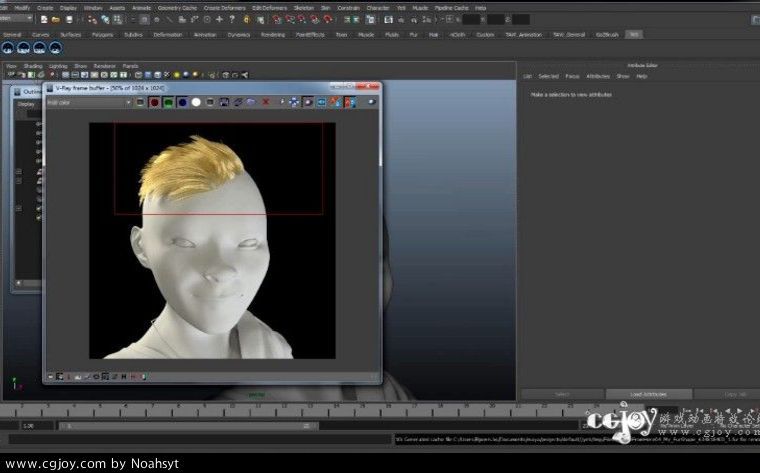Show green channel in V-Ray frame buffer

click(x=168, y=102)
